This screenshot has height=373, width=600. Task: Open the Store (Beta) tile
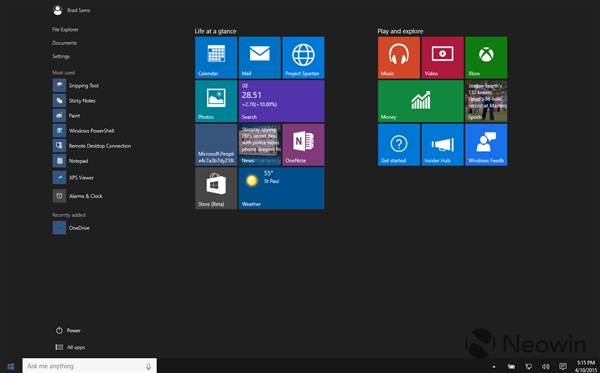click(x=216, y=189)
